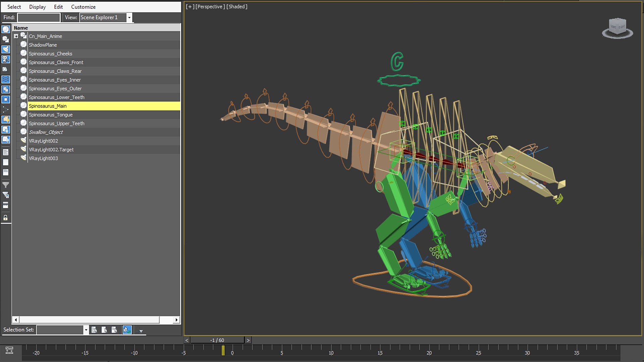Screen dimensions: 644x362
Task: Click the Find input field
Action: pyautogui.click(x=39, y=17)
